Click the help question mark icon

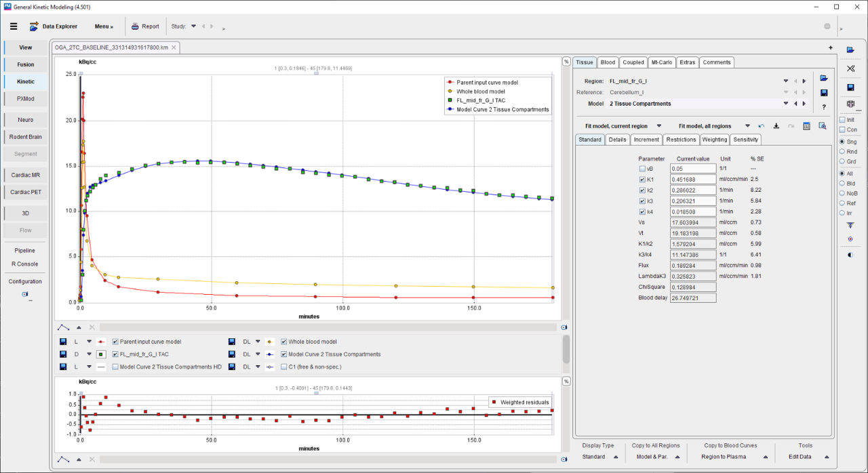[823, 107]
